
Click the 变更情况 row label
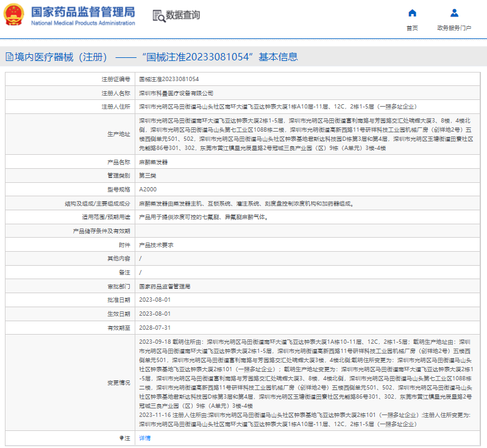pos(119,383)
